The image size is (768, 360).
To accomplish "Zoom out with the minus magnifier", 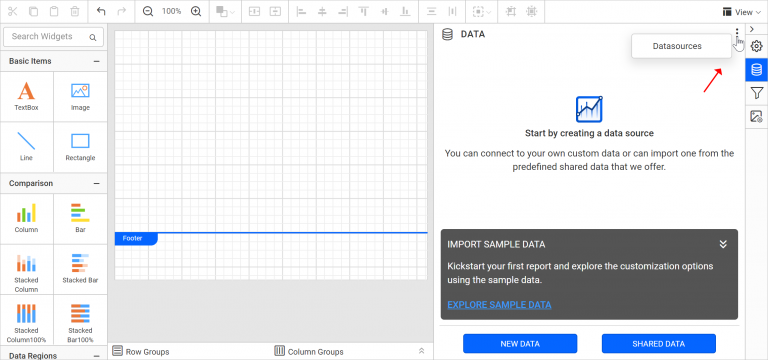I will coord(147,11).
